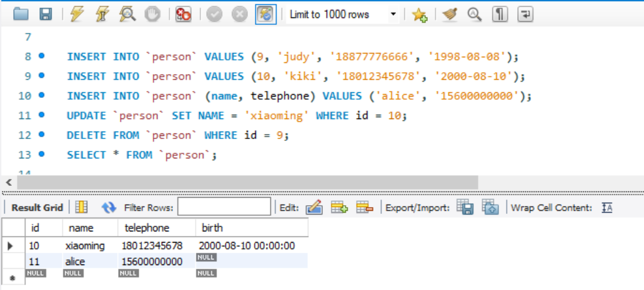The height and width of the screenshot is (290, 644).
Task: Toggle invisible characters pilcrow icon
Action: pyautogui.click(x=500, y=14)
